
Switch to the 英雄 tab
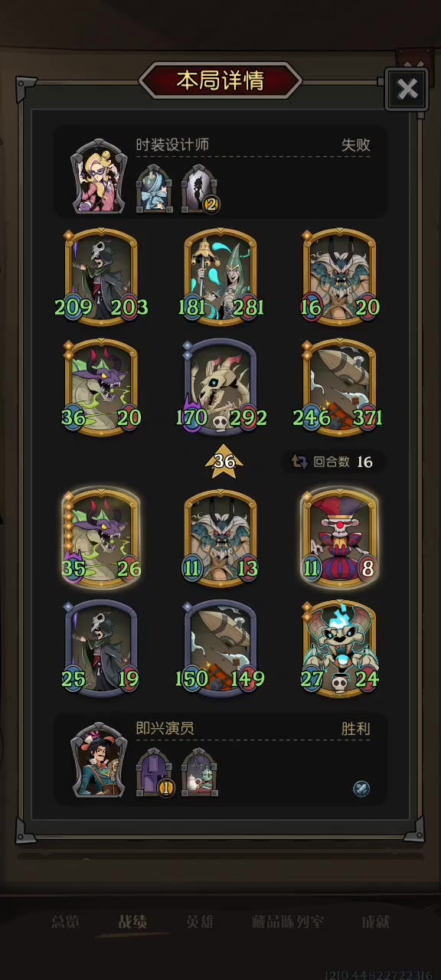(201, 923)
